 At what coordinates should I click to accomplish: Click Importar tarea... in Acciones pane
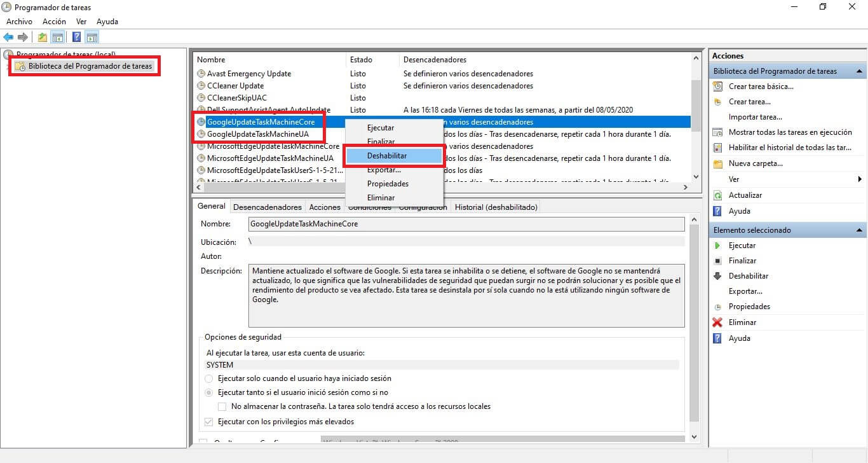pyautogui.click(x=756, y=117)
